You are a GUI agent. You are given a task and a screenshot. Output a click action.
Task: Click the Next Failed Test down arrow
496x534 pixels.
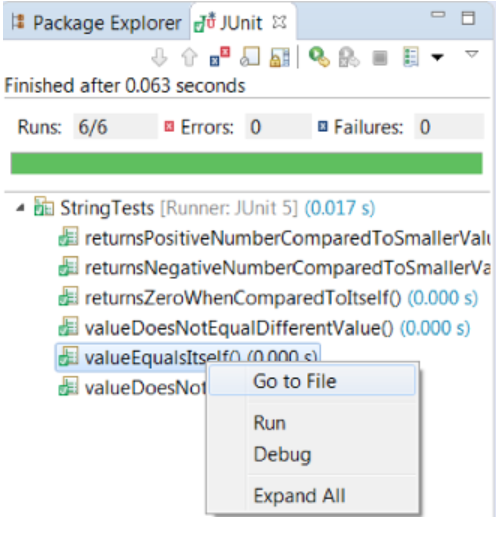click(x=159, y=57)
